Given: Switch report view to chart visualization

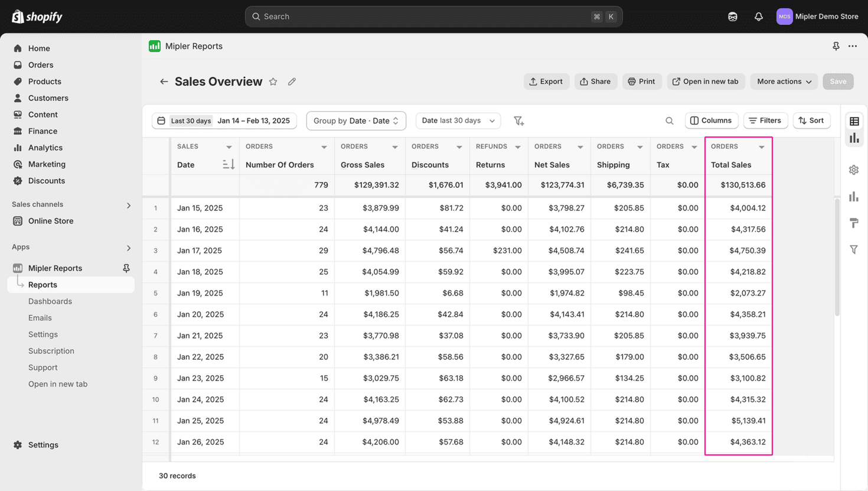Looking at the screenshot, I should tap(854, 138).
